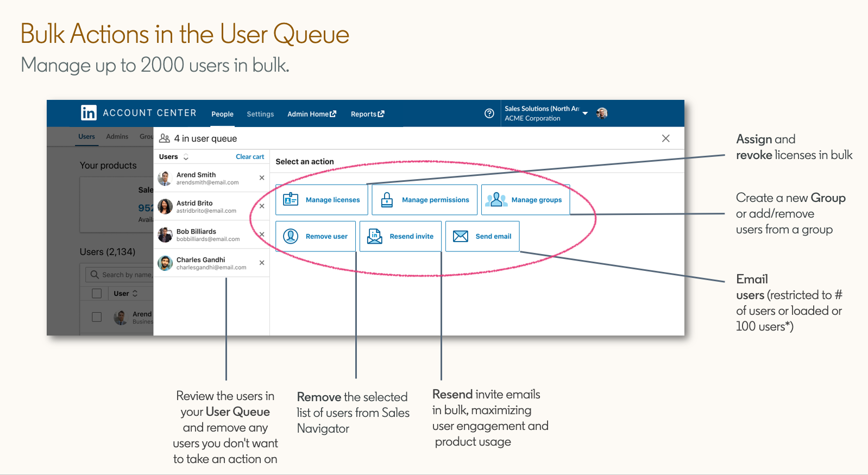Remove Bob Billiards from queue
The image size is (868, 475).
pyautogui.click(x=262, y=234)
